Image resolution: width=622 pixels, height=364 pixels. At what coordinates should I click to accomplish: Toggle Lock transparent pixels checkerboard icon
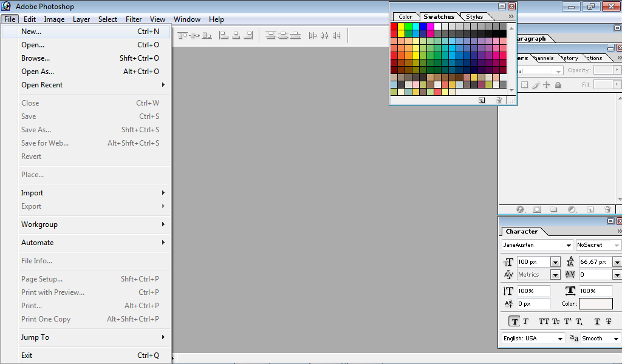click(x=524, y=85)
